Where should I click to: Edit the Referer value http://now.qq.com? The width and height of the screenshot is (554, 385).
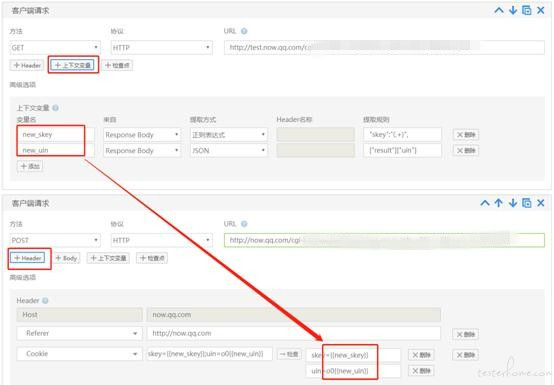pyautogui.click(x=294, y=333)
